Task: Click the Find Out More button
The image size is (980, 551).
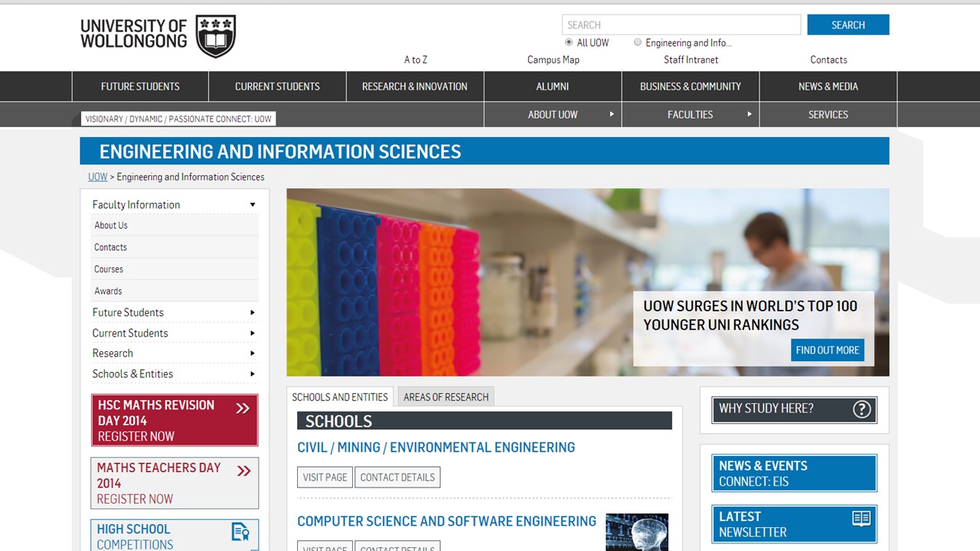Action: click(828, 350)
